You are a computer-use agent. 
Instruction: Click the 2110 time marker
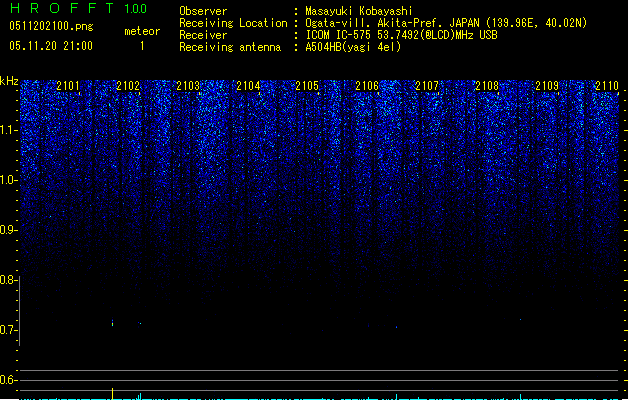(607, 85)
